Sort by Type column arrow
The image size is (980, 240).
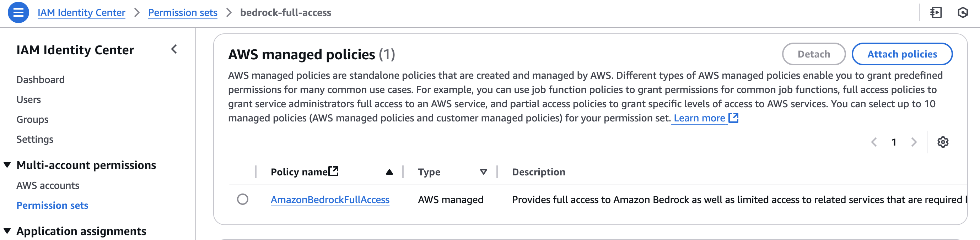coord(484,172)
